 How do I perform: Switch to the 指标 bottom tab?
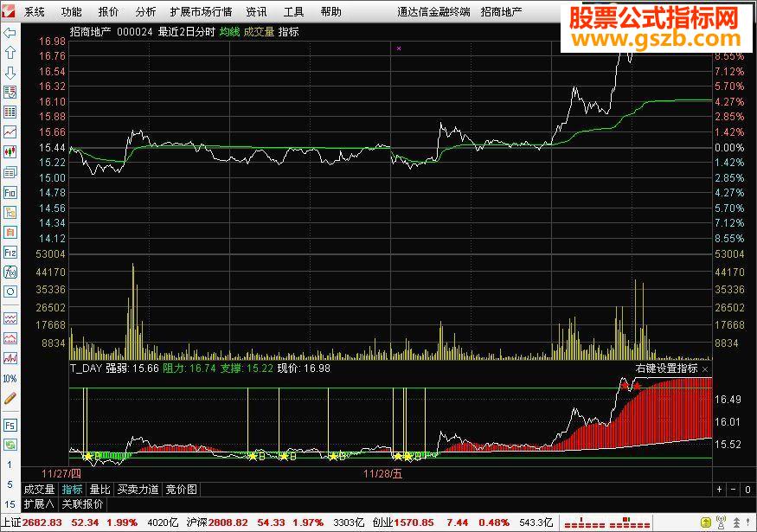tap(72, 490)
